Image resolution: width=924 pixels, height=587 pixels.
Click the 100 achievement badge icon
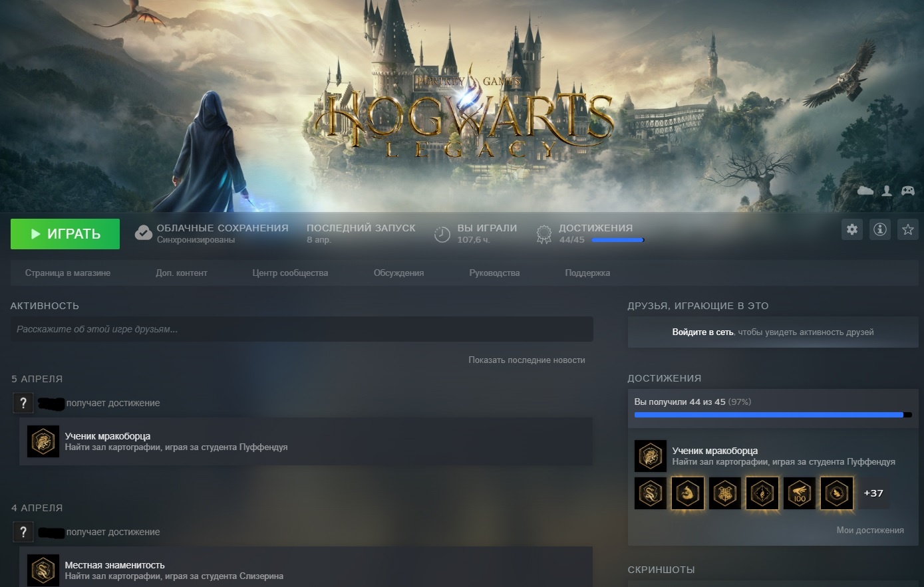[800, 493]
